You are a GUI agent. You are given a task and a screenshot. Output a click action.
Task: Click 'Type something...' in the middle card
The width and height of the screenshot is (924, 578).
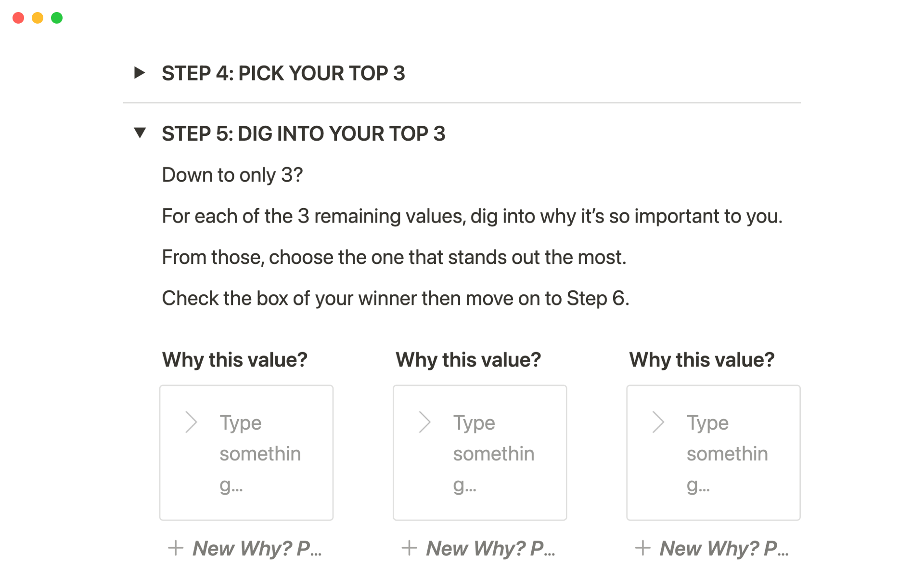(x=493, y=453)
